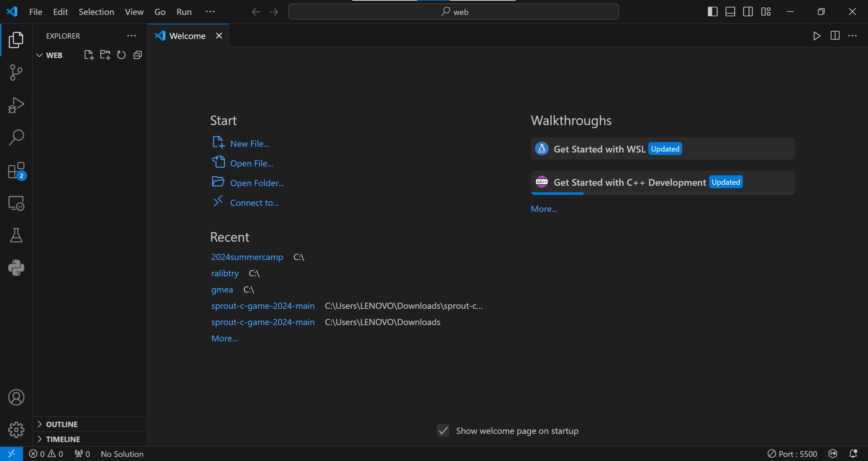The height and width of the screenshot is (461, 868).
Task: Expand the OUTLINE section
Action: [x=61, y=424]
